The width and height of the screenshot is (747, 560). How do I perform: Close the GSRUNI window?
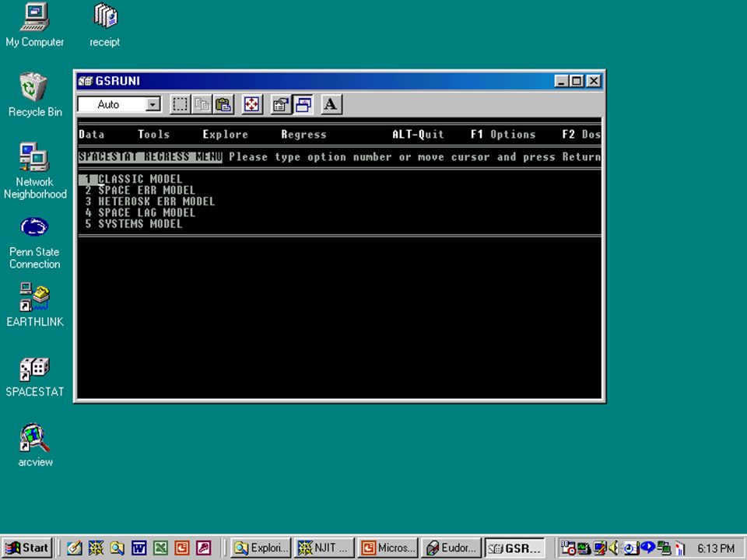tap(594, 81)
